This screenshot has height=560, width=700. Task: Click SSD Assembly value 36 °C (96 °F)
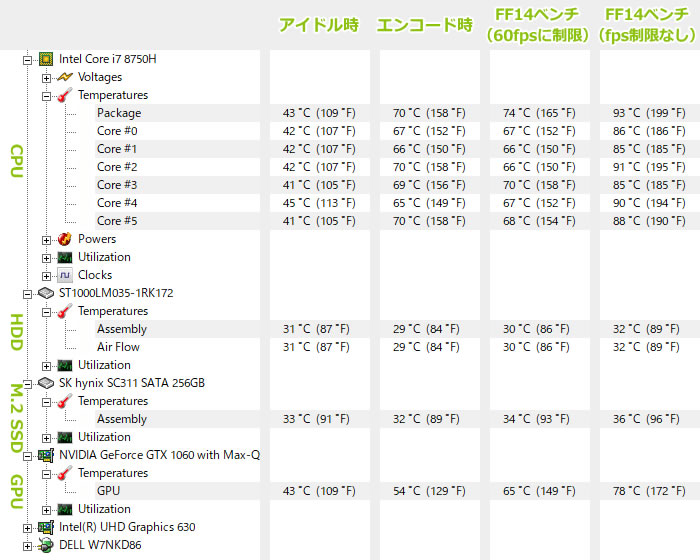pos(646,419)
